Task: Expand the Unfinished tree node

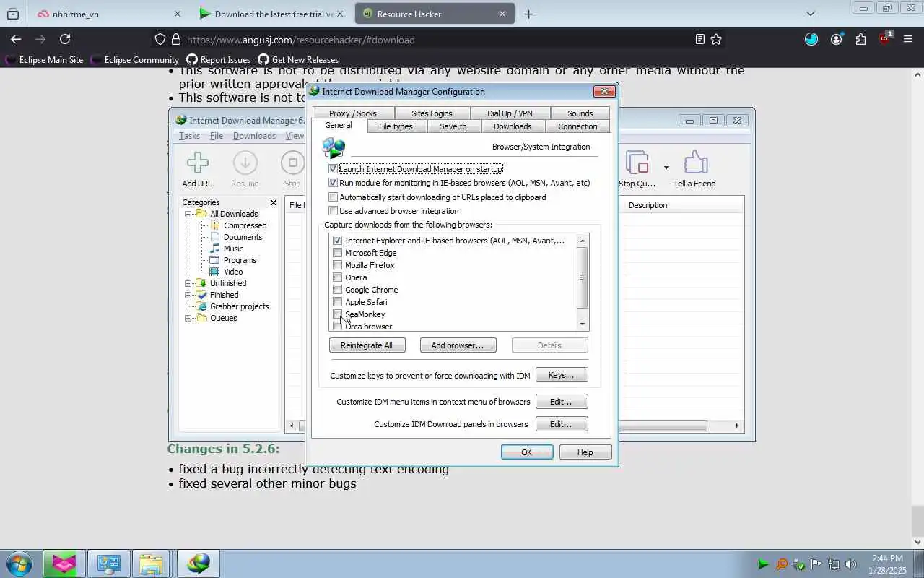Action: point(188,283)
